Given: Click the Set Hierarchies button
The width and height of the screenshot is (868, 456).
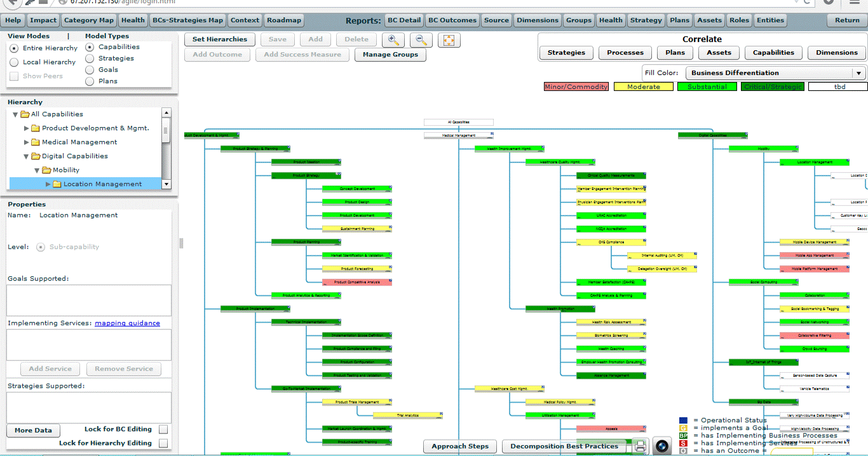Looking at the screenshot, I should click(219, 39).
